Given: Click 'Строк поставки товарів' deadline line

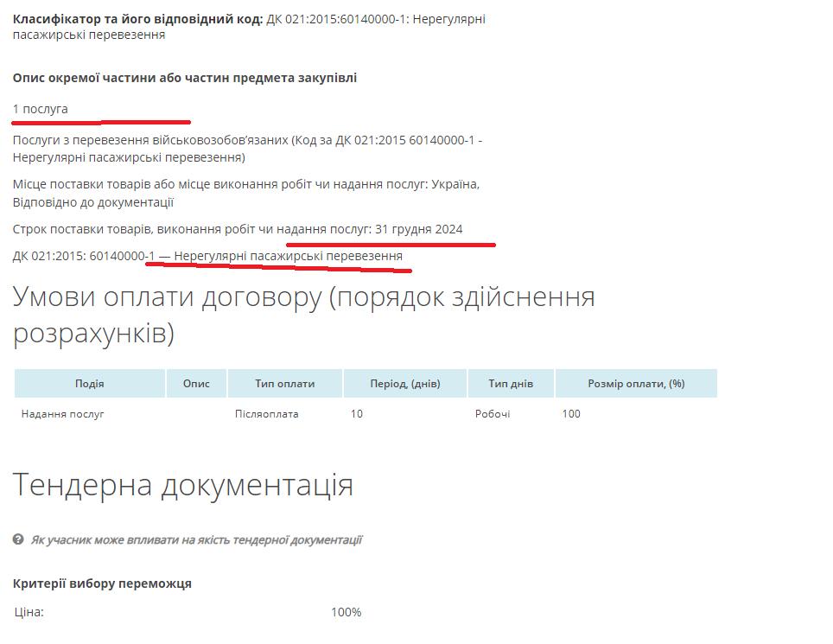Looking at the screenshot, I should point(238,229).
